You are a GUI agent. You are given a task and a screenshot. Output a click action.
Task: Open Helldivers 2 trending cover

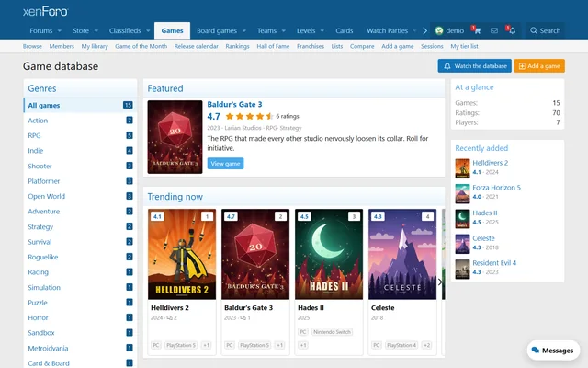point(182,254)
